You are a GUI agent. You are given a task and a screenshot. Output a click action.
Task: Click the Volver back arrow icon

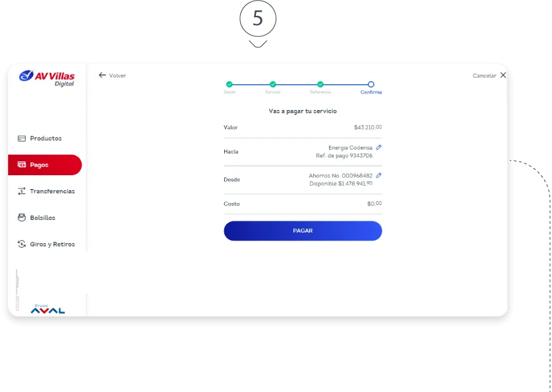pos(102,76)
